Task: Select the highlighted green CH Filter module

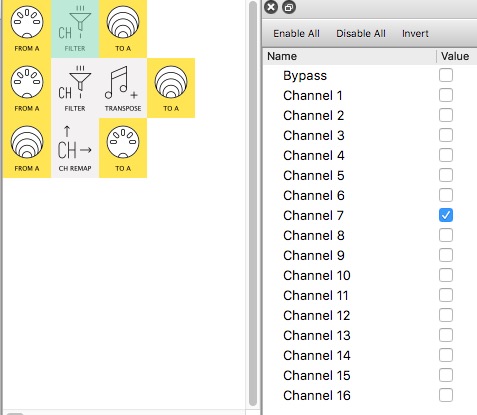Action: 75,28
